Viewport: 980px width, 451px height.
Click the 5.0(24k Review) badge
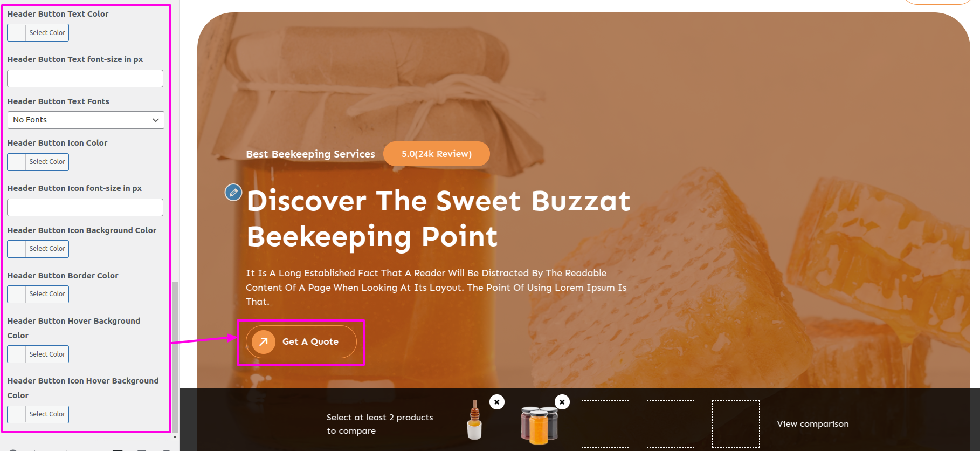click(437, 154)
